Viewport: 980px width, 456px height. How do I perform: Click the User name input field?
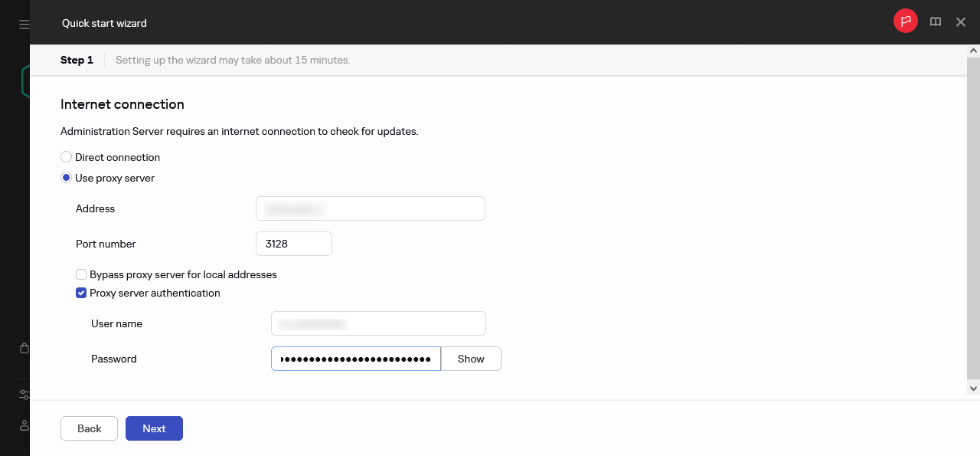tap(378, 323)
